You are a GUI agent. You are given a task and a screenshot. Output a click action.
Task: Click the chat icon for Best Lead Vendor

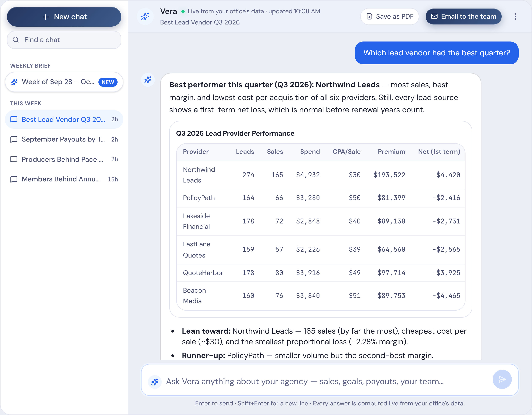14,119
